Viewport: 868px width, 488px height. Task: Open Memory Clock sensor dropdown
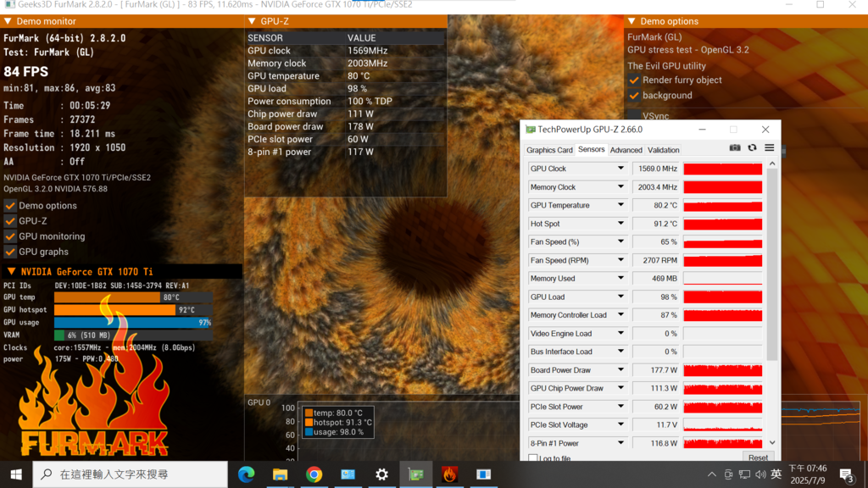coord(620,187)
